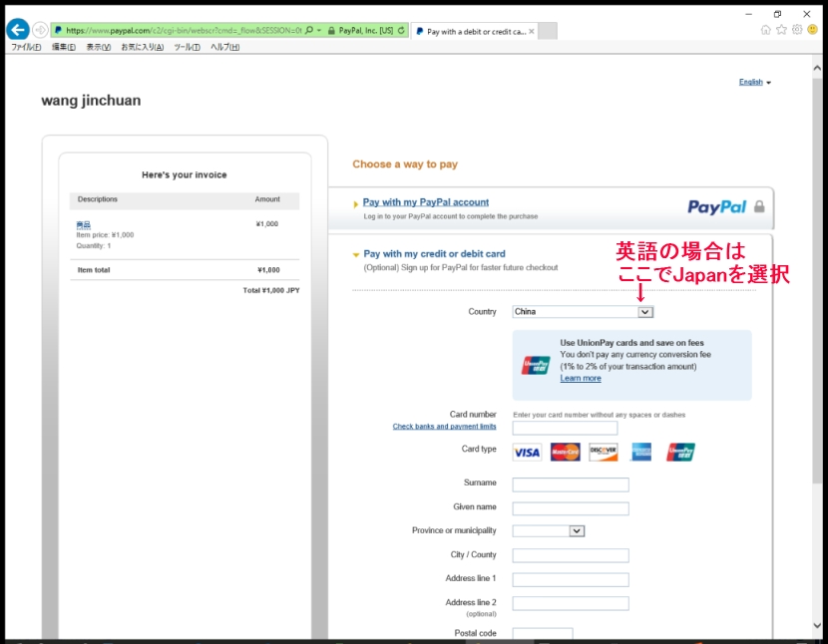The width and height of the screenshot is (828, 644).
Task: Click 'Check banks and payment limits' link
Action: click(x=444, y=426)
